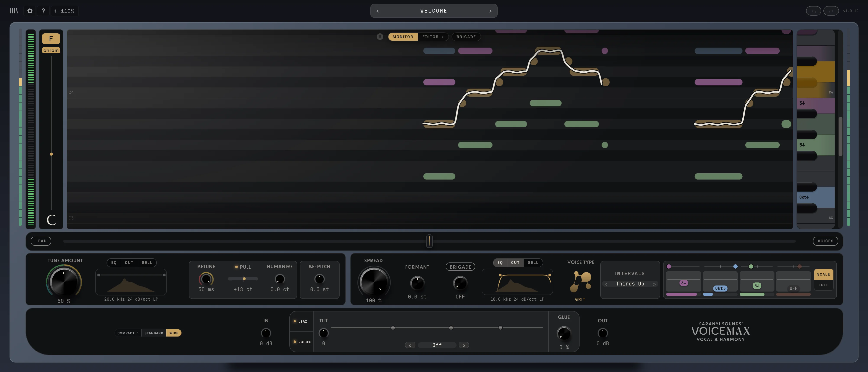Enable FREE mode instead of SCALE

(823, 285)
